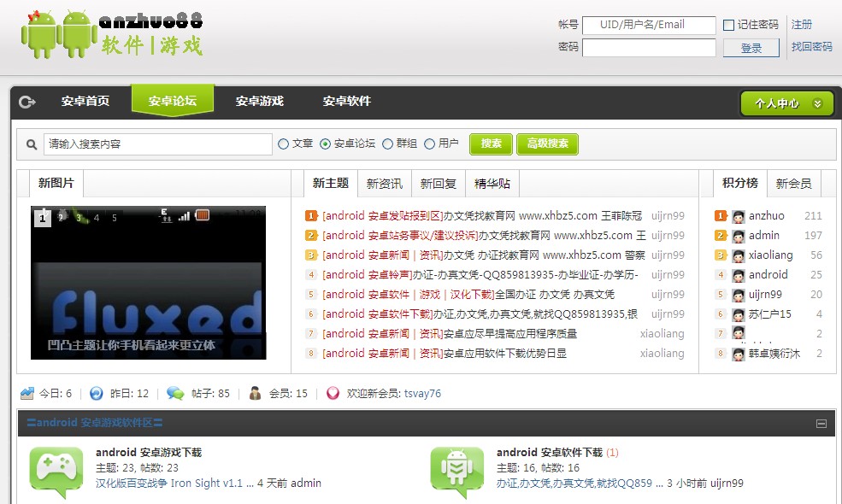Click username anzhuo in ranking list

766,216
